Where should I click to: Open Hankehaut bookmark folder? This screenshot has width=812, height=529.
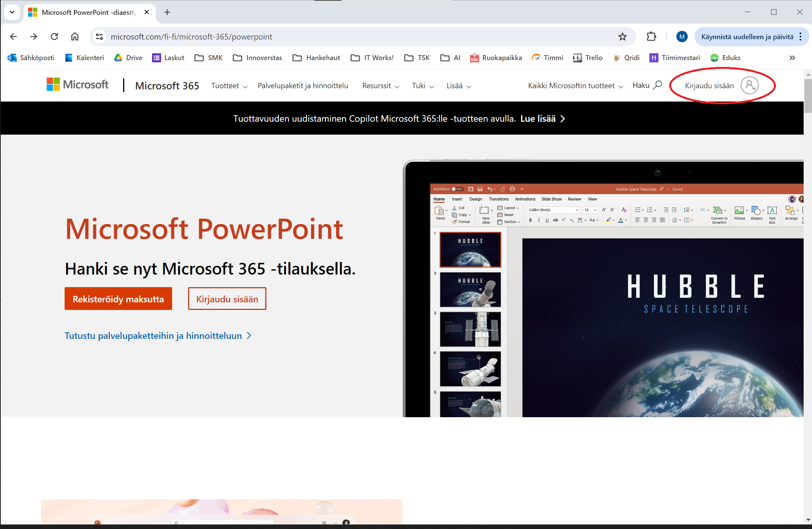[x=317, y=58]
